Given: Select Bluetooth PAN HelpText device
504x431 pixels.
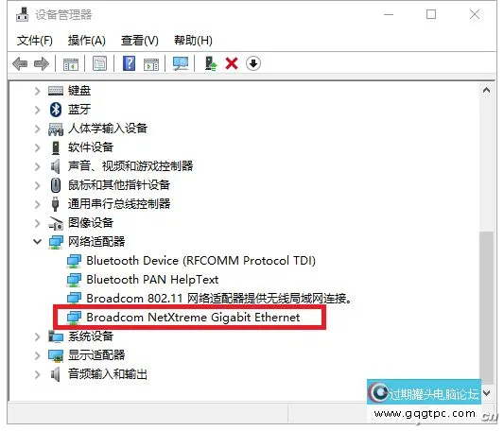Looking at the screenshot, I should point(152,279).
